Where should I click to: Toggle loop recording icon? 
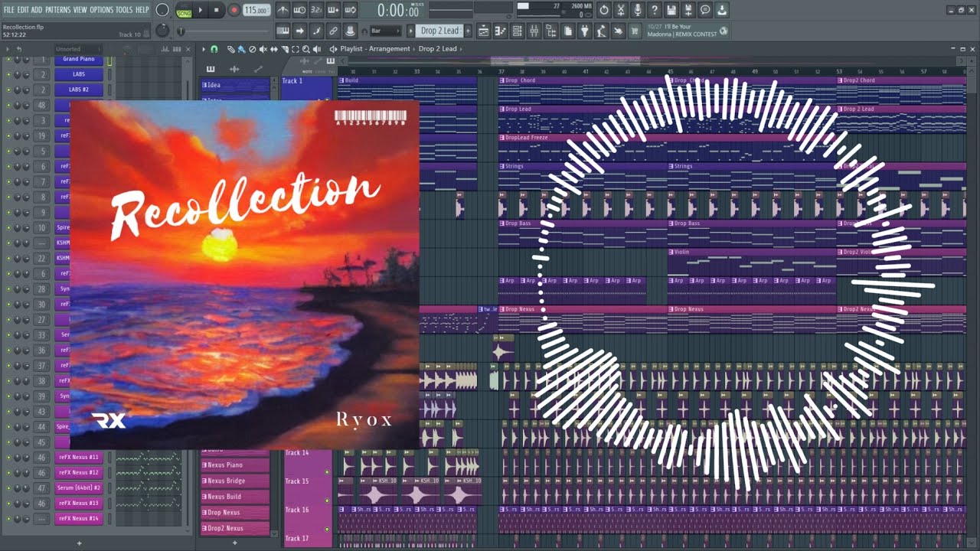point(350,11)
